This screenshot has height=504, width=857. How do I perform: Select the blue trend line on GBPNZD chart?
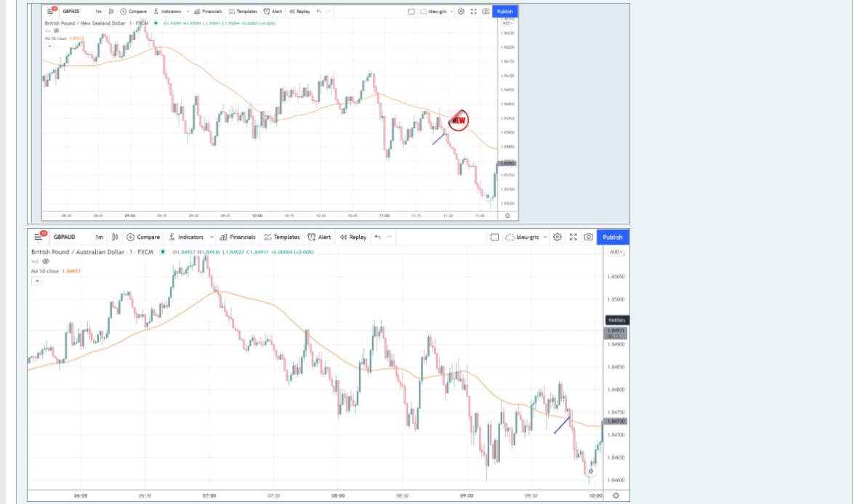(438, 139)
